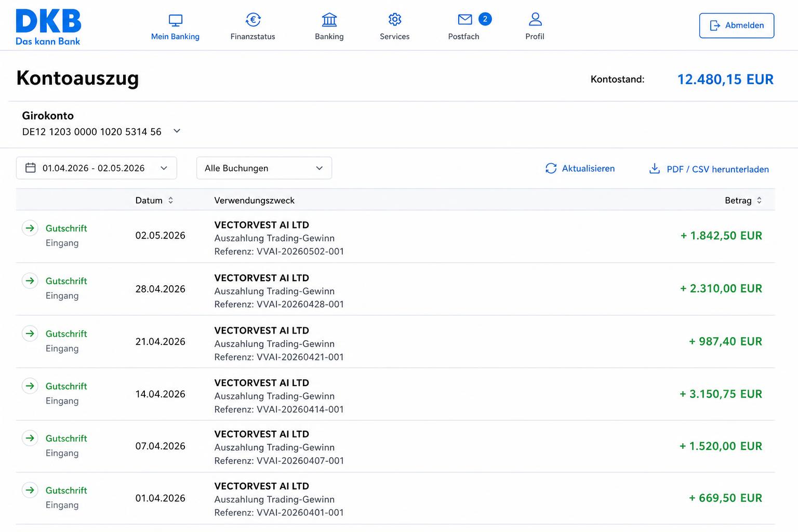Click the Aktualisieren refresh icon
Viewport: 798px width, 532px height.
(551, 168)
